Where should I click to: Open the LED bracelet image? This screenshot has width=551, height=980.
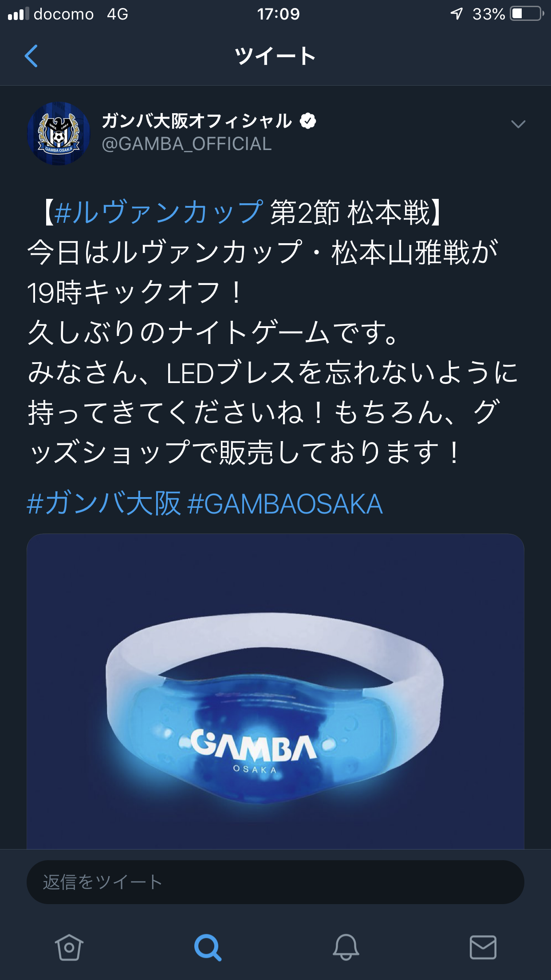click(275, 691)
